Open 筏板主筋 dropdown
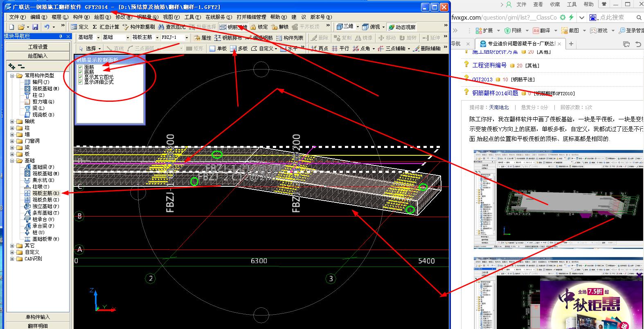Screen dimensions: 644x329 pos(157,38)
